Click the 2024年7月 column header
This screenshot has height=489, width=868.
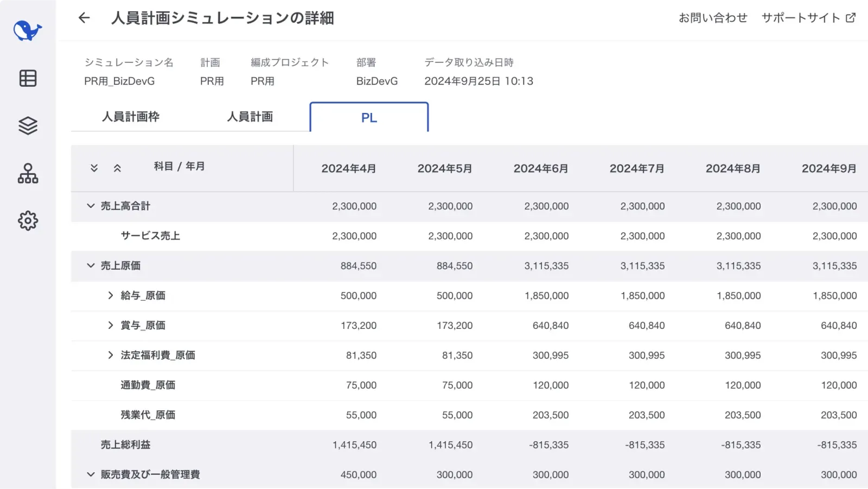[637, 169]
